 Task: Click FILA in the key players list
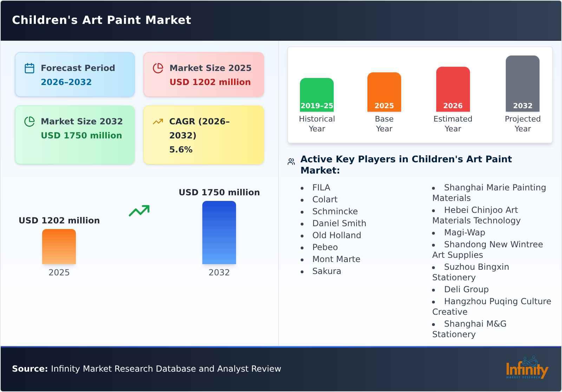(x=321, y=188)
